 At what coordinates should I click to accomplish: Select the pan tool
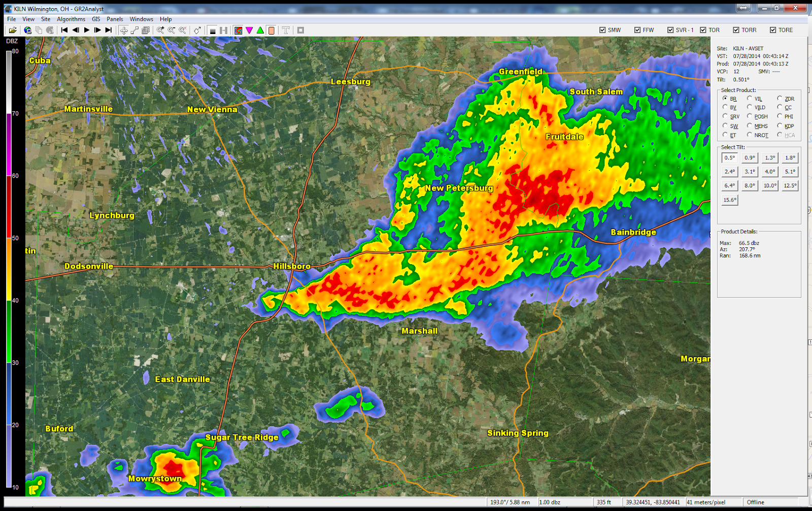pyautogui.click(x=123, y=29)
